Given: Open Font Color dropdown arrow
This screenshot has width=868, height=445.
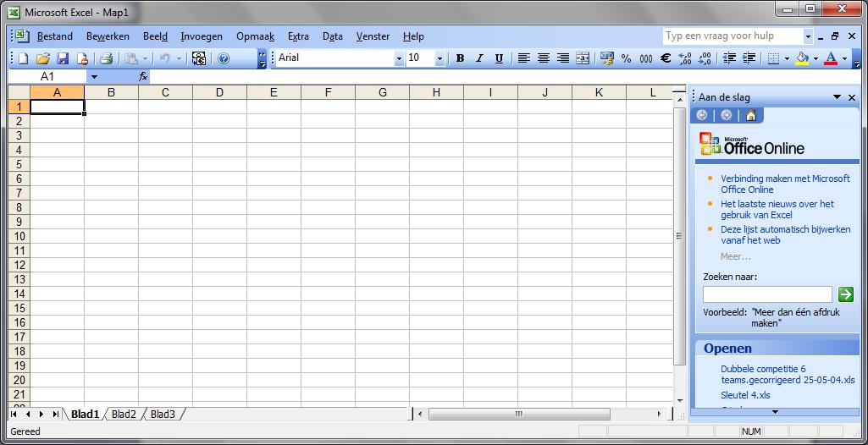Looking at the screenshot, I should 845,58.
